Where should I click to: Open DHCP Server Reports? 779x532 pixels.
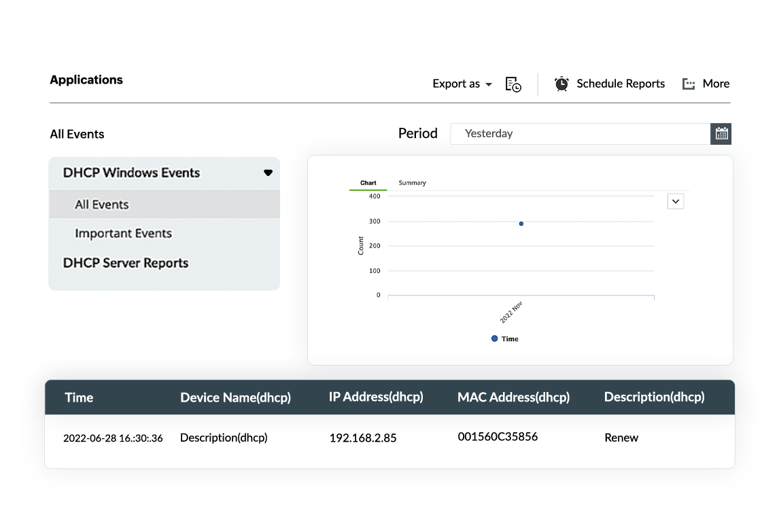tap(126, 263)
